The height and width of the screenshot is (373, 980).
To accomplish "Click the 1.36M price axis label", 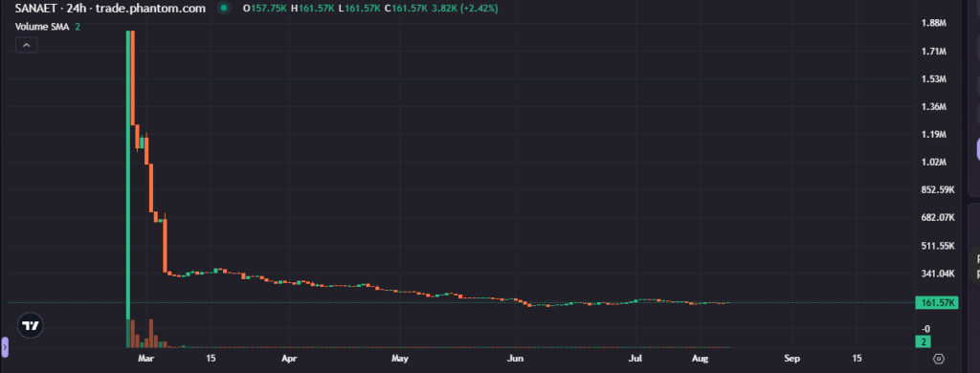I will tap(934, 107).
